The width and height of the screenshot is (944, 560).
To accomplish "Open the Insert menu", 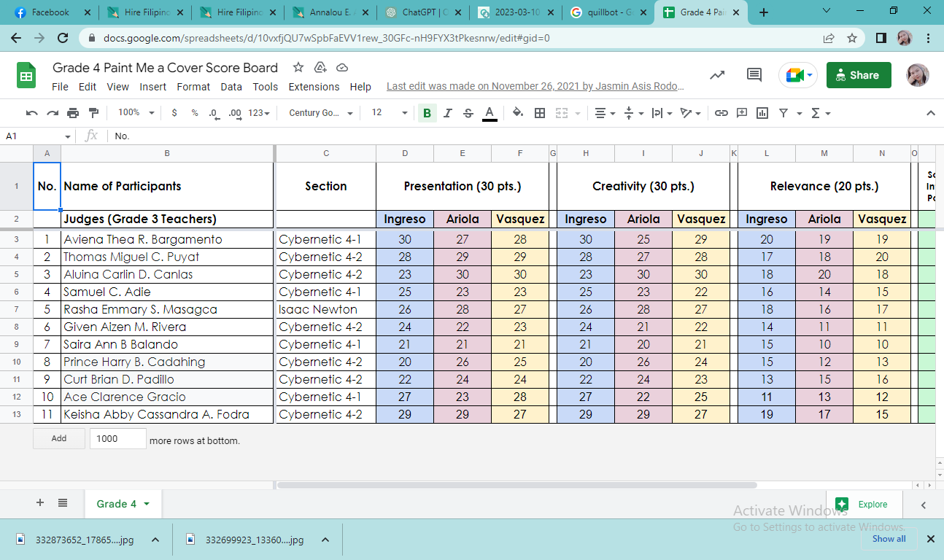I will click(x=153, y=86).
